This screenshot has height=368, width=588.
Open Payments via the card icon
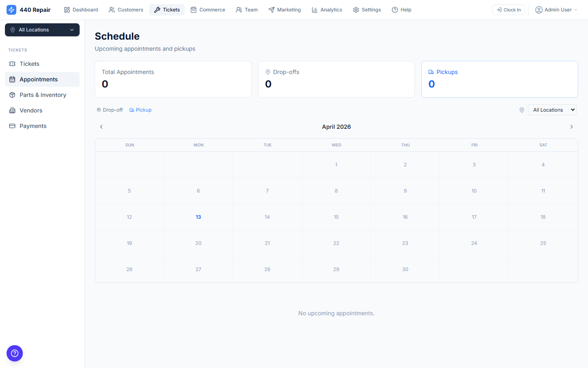pyautogui.click(x=13, y=126)
